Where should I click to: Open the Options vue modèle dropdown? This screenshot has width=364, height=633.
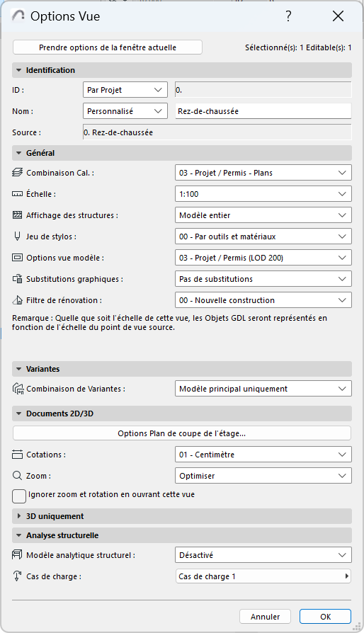263,258
